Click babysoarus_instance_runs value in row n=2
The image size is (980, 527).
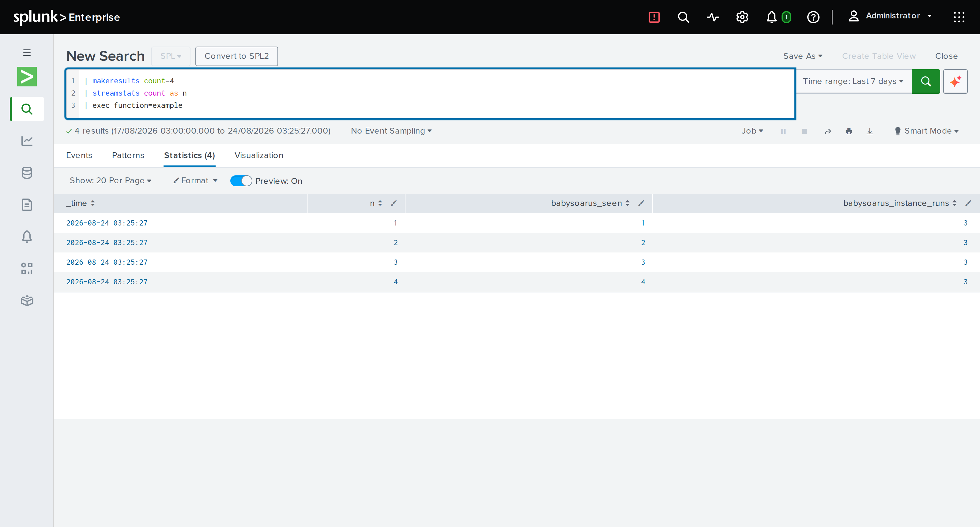click(966, 243)
